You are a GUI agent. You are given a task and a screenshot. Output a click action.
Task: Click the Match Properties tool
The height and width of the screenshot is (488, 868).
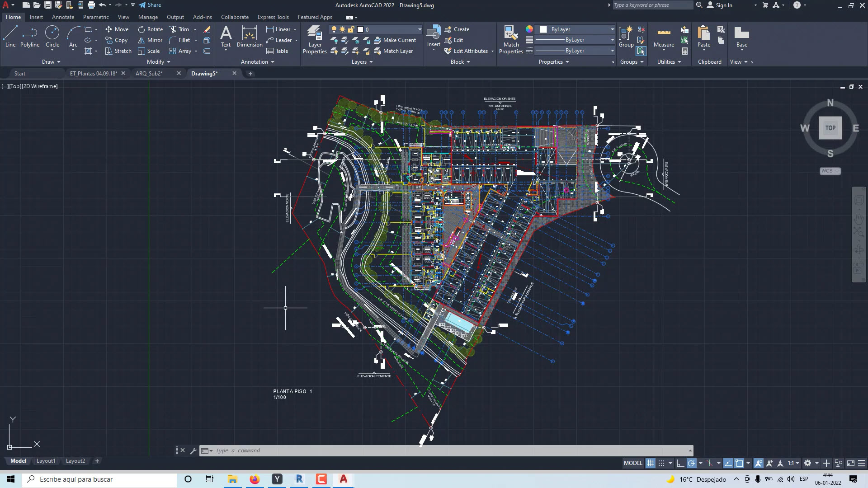coord(511,40)
